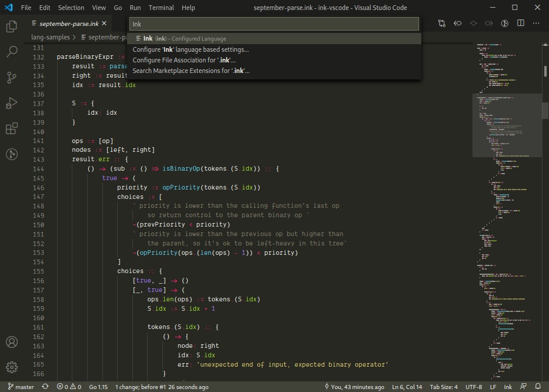Click 'prevPriority' on line 150

pos(162,224)
